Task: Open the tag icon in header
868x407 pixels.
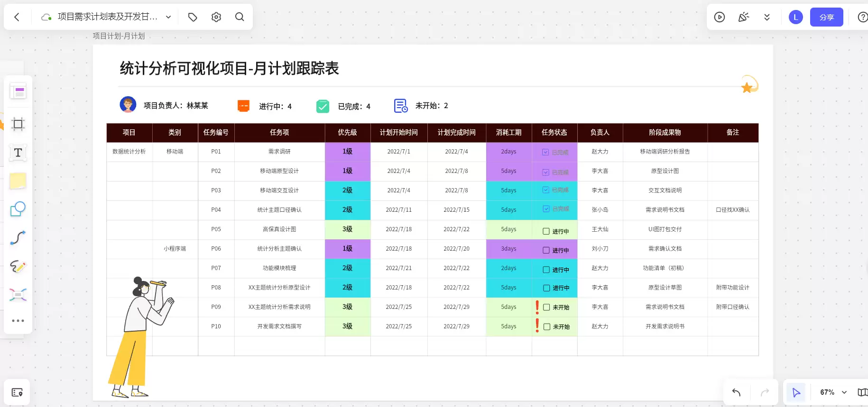Action: pyautogui.click(x=193, y=17)
